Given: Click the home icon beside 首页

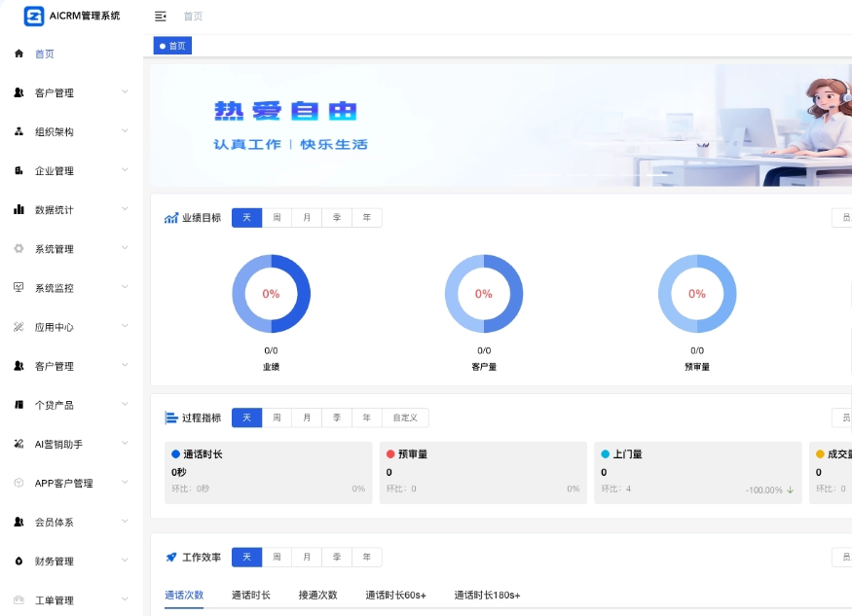Looking at the screenshot, I should [x=19, y=54].
